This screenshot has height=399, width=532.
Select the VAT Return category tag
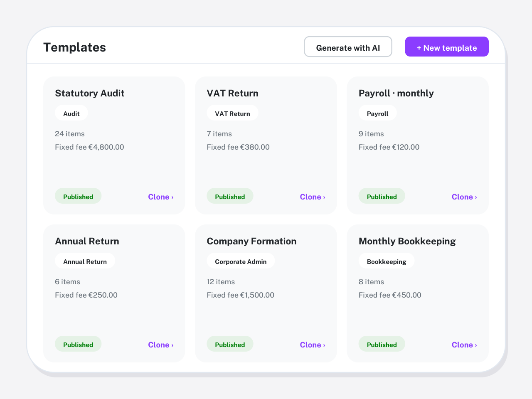[232, 113]
